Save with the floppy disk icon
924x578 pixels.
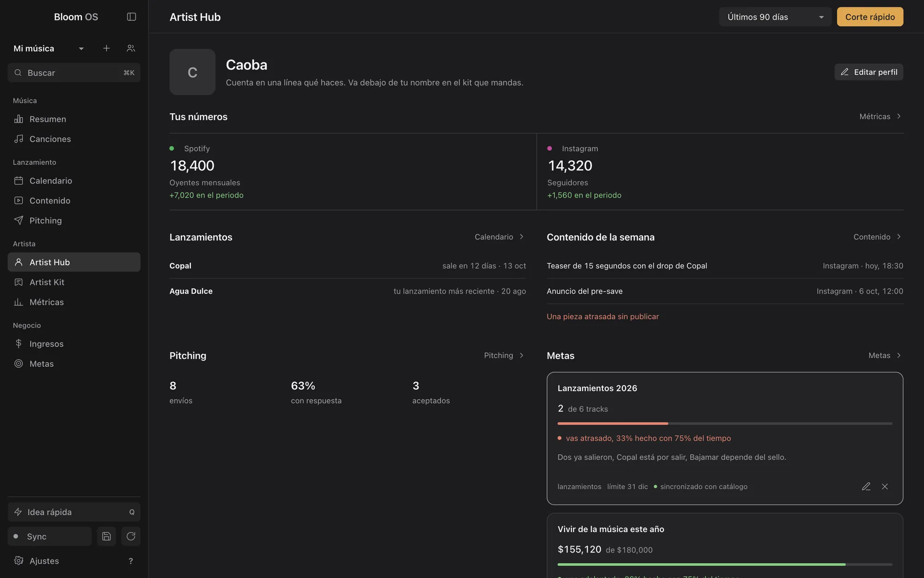click(x=106, y=536)
